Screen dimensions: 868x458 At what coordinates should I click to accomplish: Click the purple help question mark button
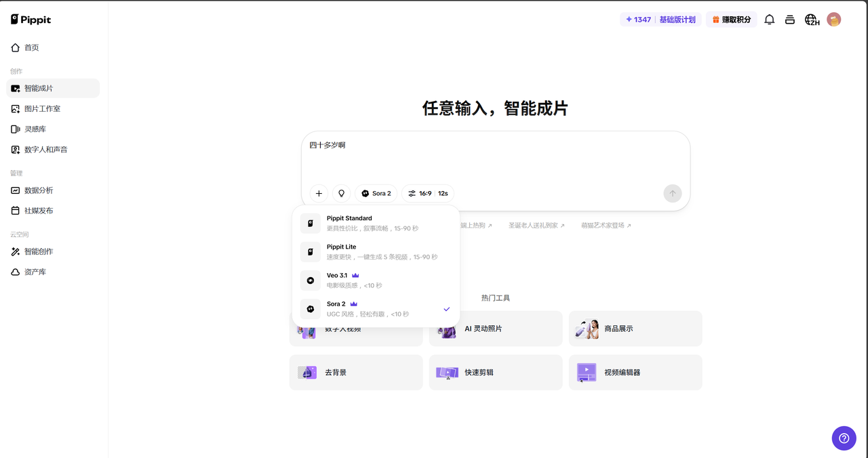tap(844, 438)
